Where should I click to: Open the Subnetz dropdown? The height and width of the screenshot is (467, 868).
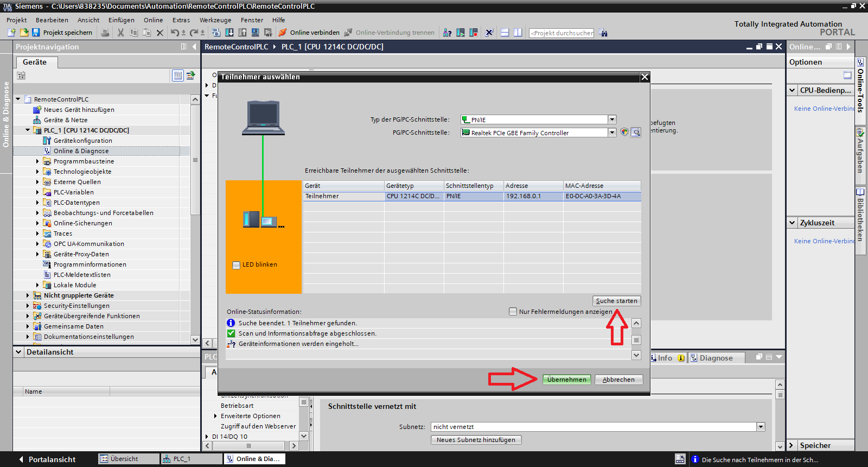[761, 427]
